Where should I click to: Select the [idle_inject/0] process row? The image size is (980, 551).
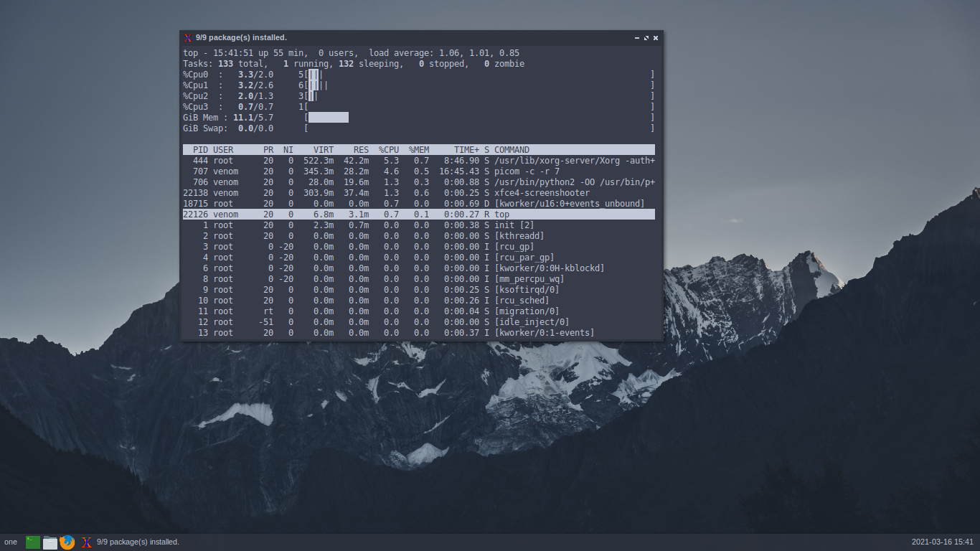[419, 322]
